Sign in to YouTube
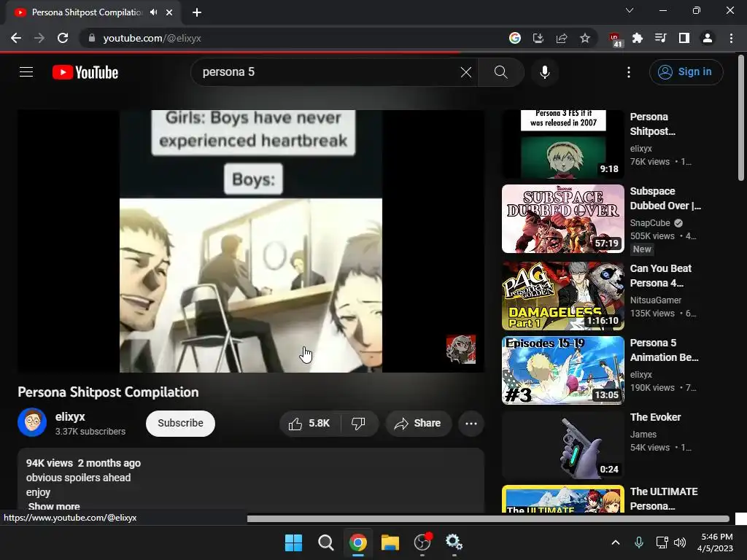 [686, 72]
